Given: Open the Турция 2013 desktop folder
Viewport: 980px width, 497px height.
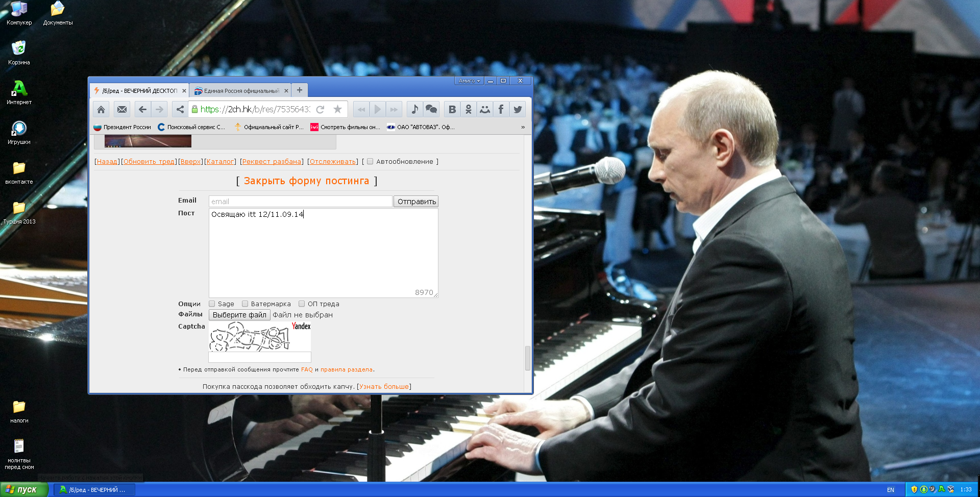Looking at the screenshot, I should coord(19,212).
